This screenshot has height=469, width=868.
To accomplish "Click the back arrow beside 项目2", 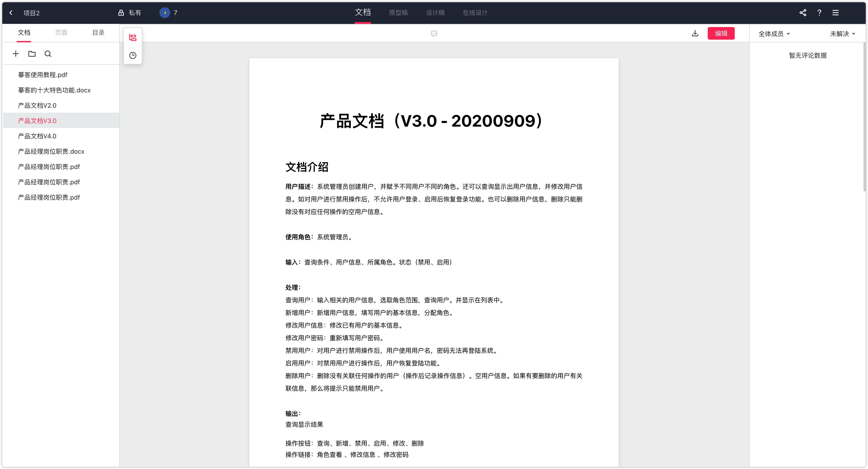I will point(11,13).
